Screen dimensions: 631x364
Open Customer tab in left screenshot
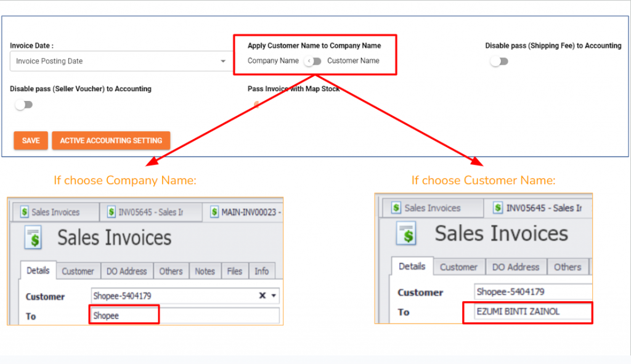tap(78, 271)
